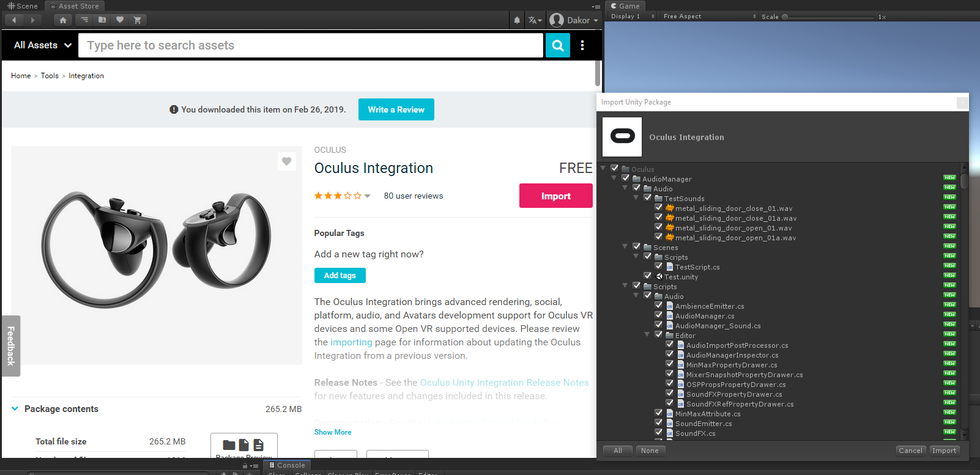Select metal_sliding_door_close_01.wav audio icon
The image size is (980, 475).
[x=669, y=208]
